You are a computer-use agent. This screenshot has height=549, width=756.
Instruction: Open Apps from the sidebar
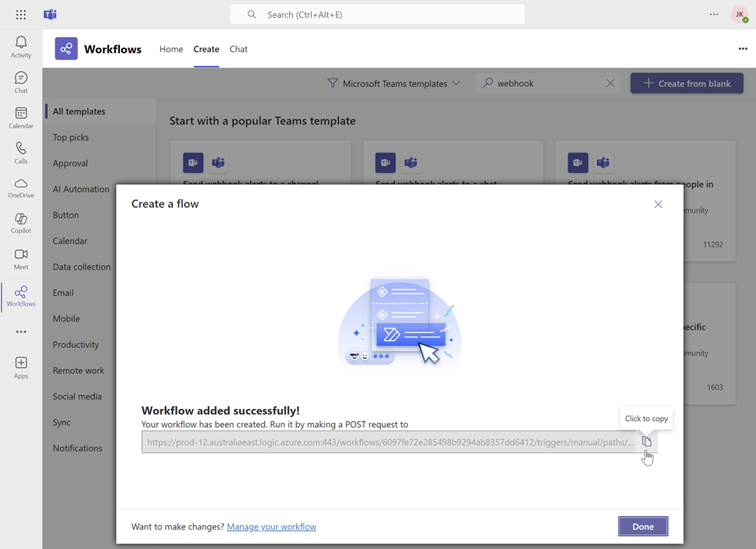pos(20,366)
